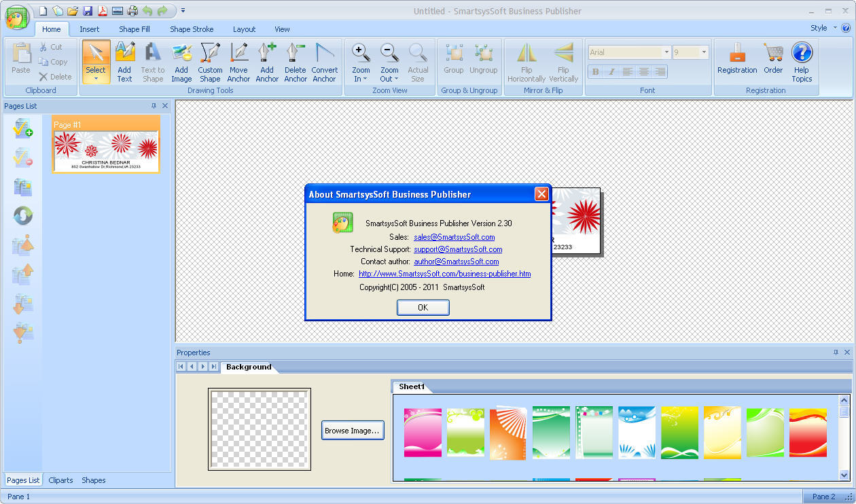Image resolution: width=856 pixels, height=504 pixels.
Task: Open Help Topics
Action: pos(802,62)
